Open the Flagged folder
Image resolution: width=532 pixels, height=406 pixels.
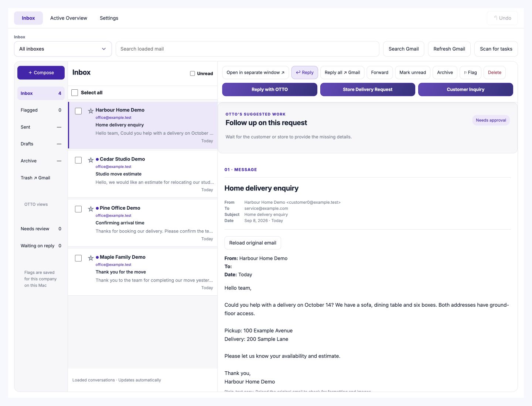click(x=41, y=110)
